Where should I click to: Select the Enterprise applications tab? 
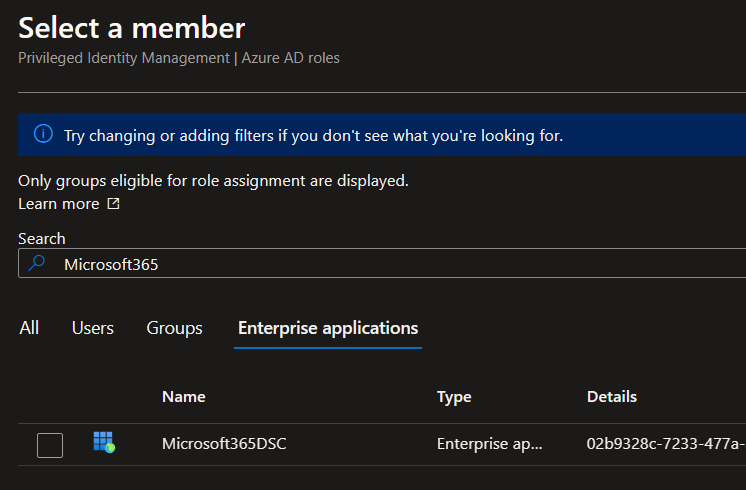tap(328, 328)
